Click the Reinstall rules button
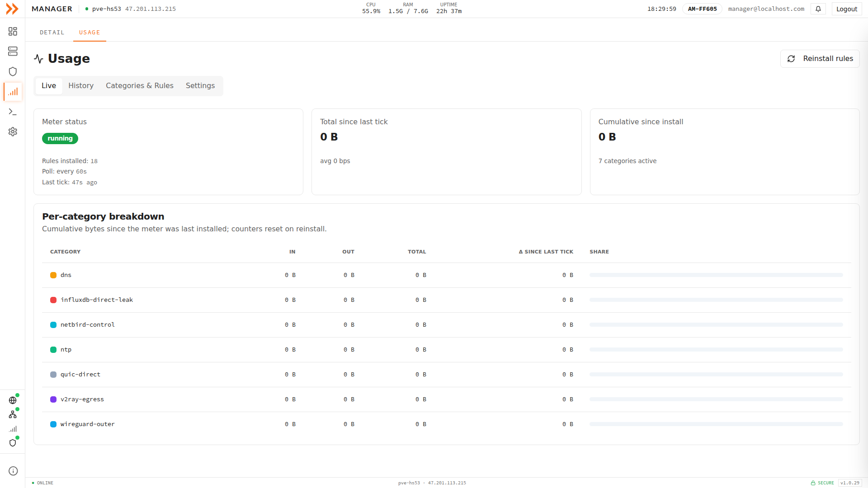Image resolution: width=868 pixels, height=488 pixels. pyautogui.click(x=820, y=59)
